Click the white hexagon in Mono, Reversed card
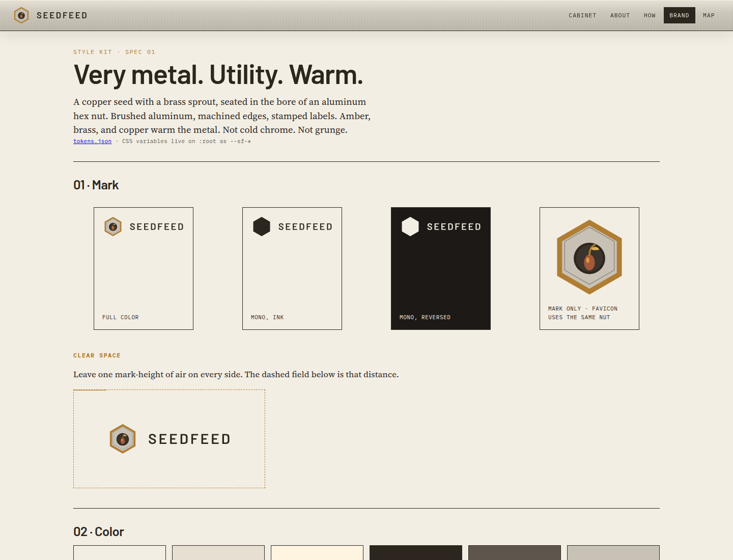733x560 pixels. (x=410, y=227)
